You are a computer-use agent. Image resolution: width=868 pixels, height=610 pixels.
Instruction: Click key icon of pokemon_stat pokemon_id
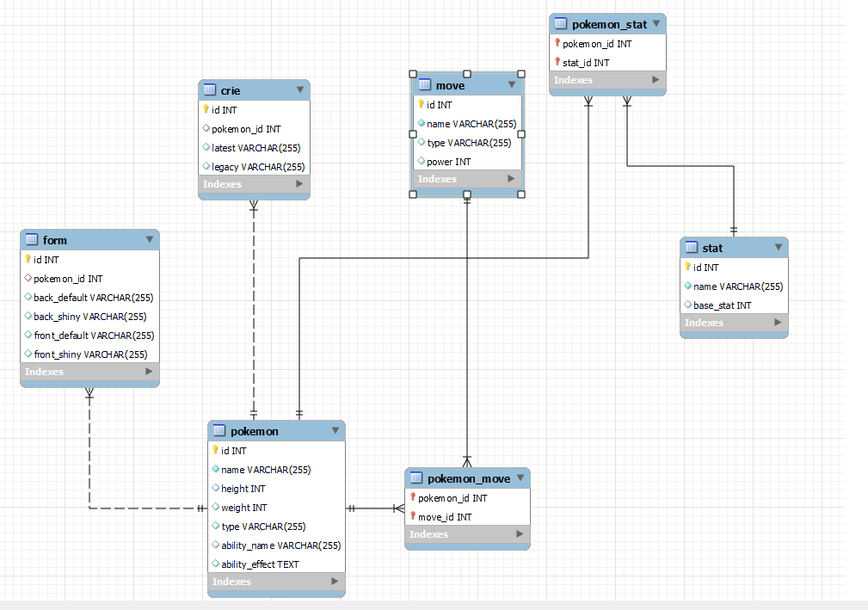pyautogui.click(x=557, y=43)
